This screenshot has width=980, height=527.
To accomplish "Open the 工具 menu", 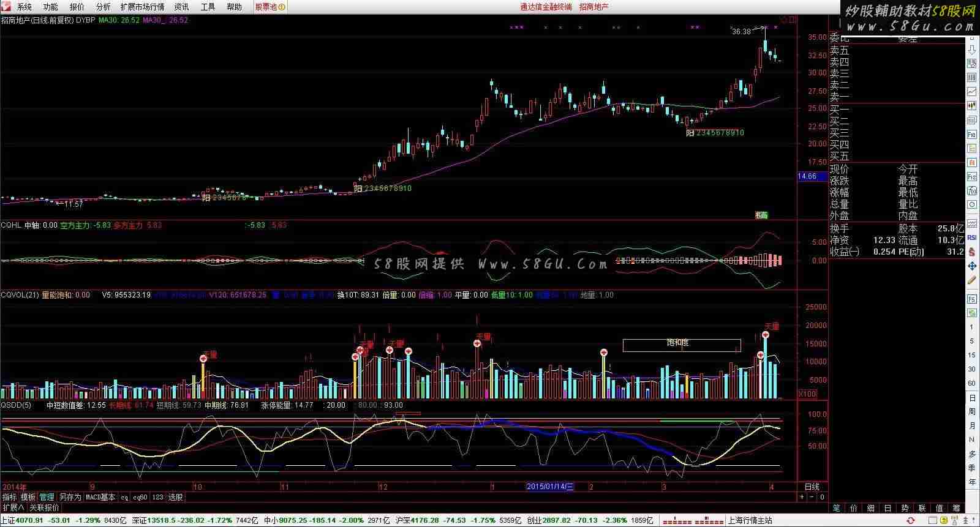I will click(x=208, y=7).
